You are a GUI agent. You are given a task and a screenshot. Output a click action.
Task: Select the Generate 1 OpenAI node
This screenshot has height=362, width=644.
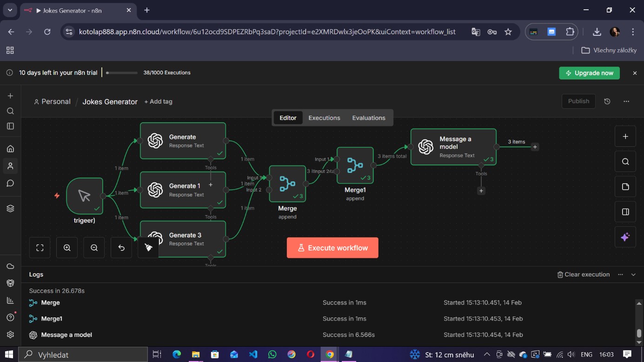click(x=183, y=190)
